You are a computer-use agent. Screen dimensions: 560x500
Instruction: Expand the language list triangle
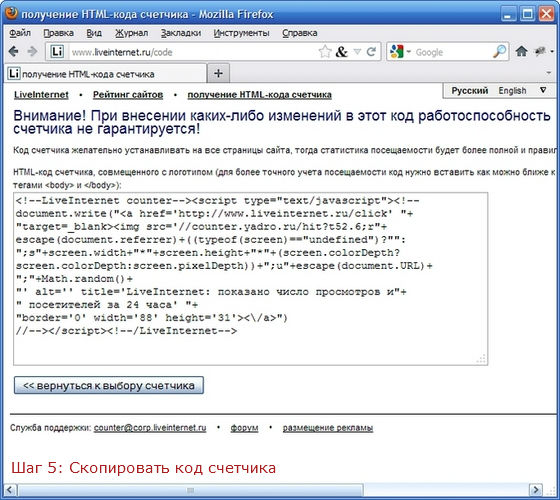pos(543,90)
